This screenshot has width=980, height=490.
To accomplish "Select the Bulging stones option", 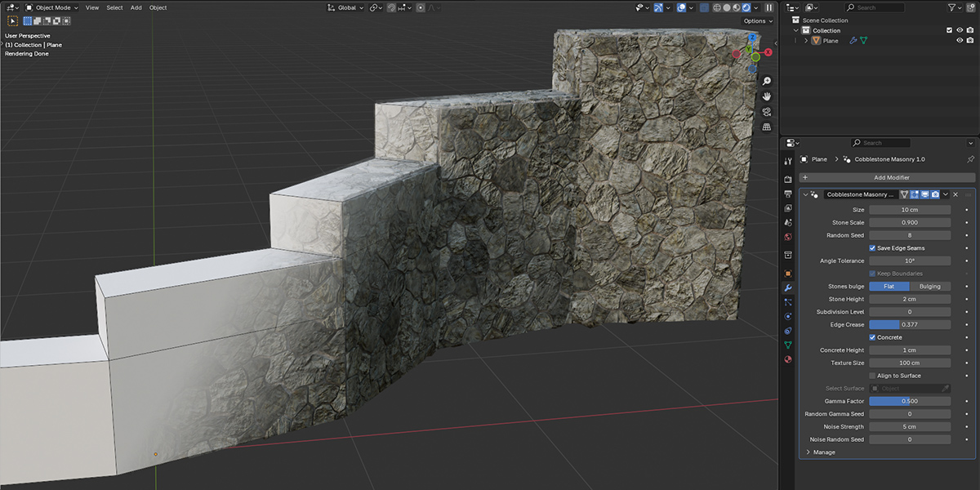I will [x=930, y=287].
